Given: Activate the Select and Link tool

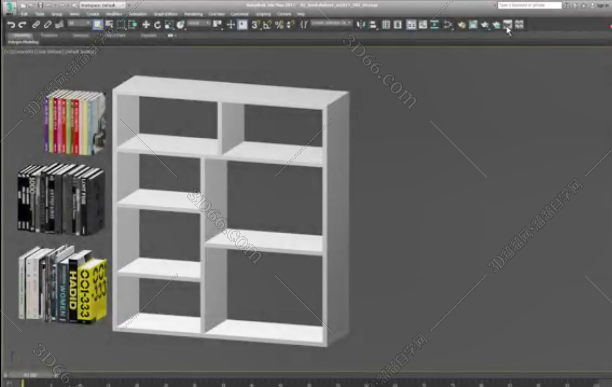Looking at the screenshot, I should click(36, 25).
